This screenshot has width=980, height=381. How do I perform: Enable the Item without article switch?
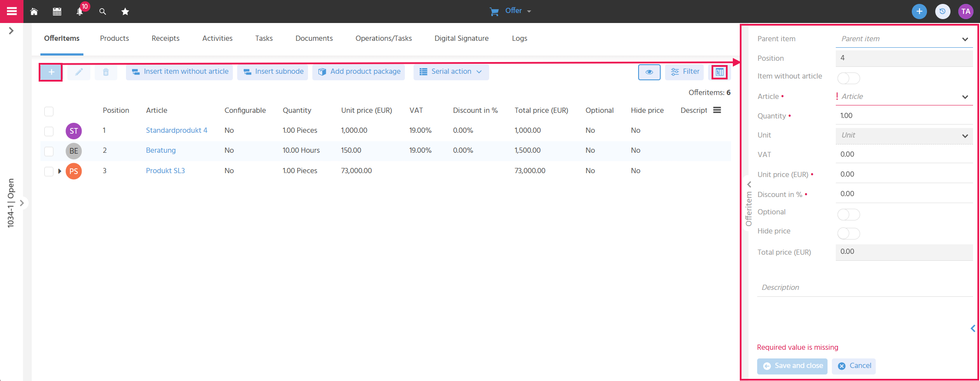(x=848, y=78)
